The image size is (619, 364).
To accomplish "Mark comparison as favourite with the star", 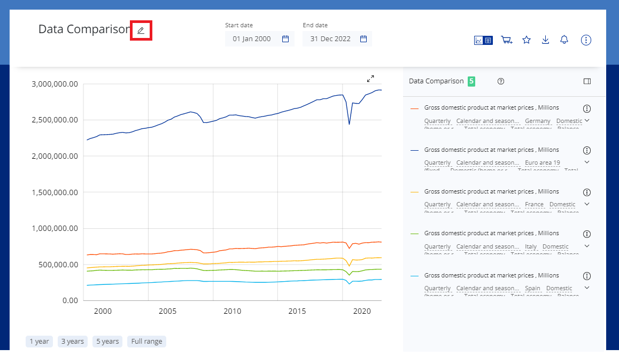I will click(527, 40).
